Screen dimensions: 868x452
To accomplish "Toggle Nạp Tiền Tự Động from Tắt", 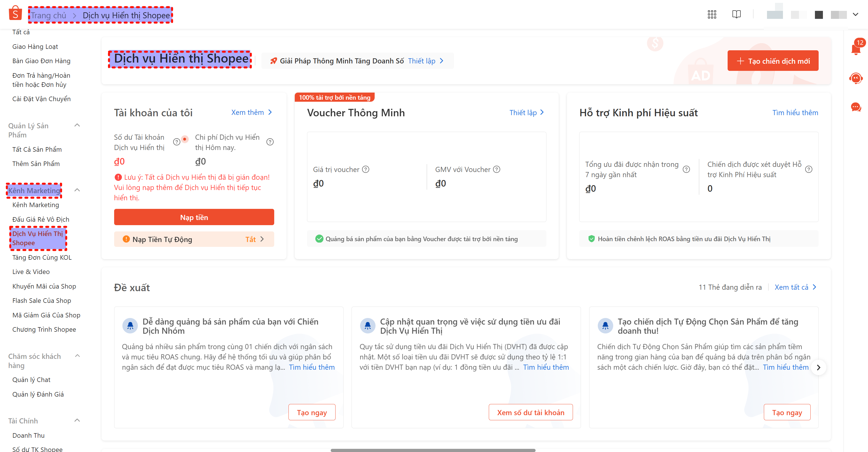I will click(251, 239).
